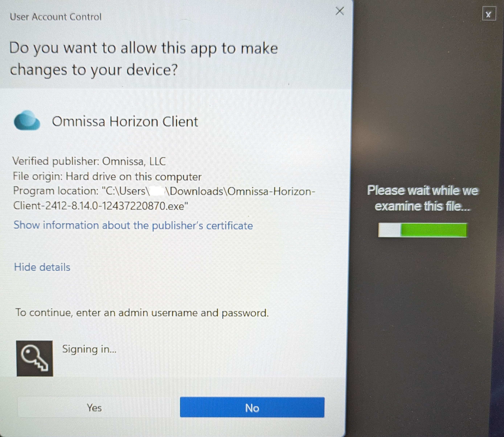Dismiss the file examination overlay with X
The image size is (504, 437).
tap(489, 14)
